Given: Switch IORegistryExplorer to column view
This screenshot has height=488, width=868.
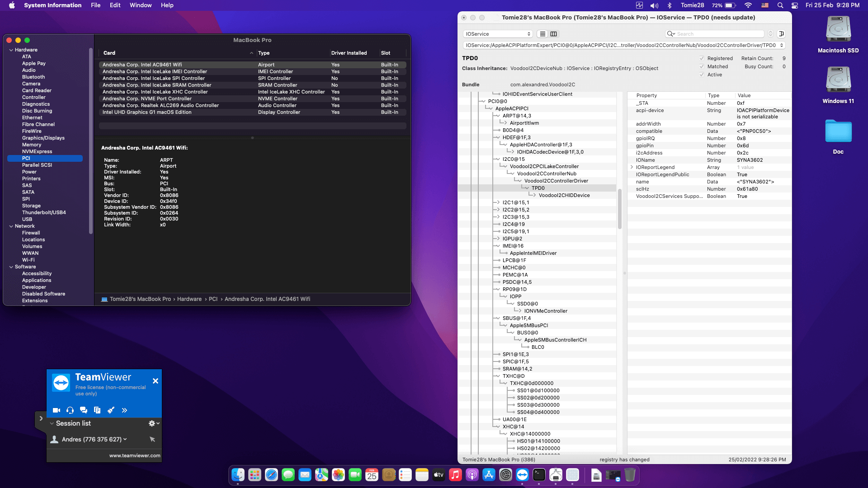Looking at the screenshot, I should pos(553,34).
